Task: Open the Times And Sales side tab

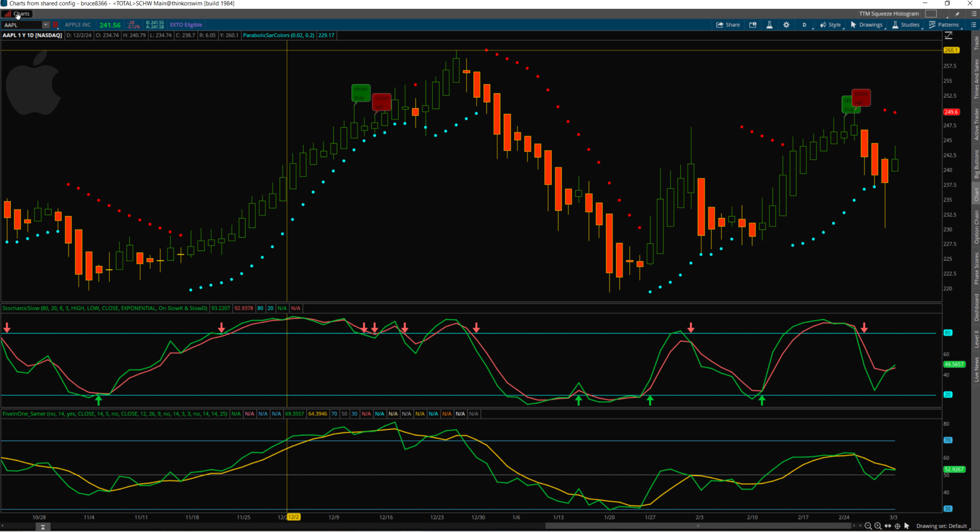Action: (x=976, y=78)
